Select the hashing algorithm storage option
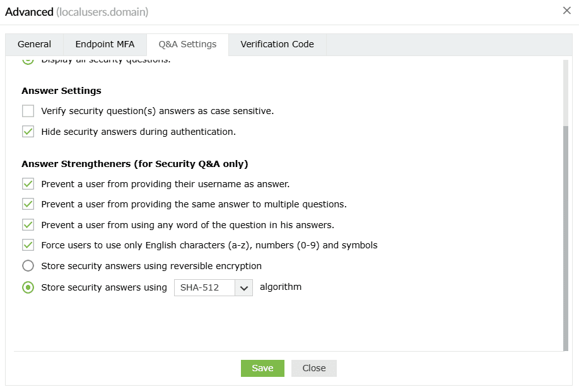579x392 pixels. pyautogui.click(x=28, y=287)
